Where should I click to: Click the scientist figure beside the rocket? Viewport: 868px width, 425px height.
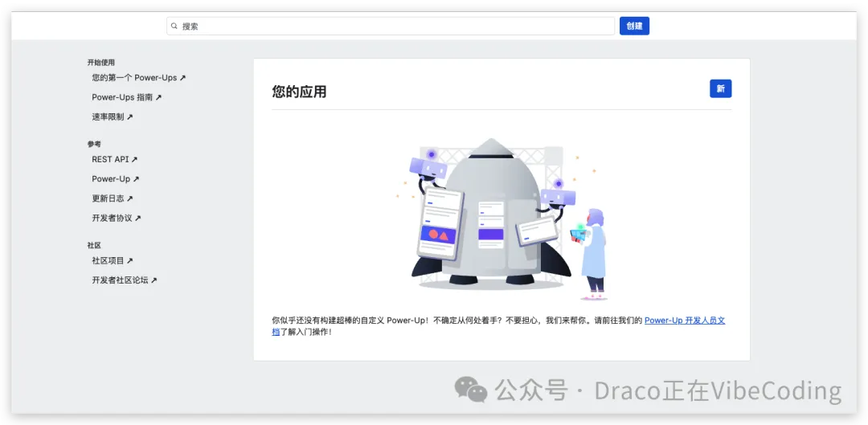pos(594,253)
